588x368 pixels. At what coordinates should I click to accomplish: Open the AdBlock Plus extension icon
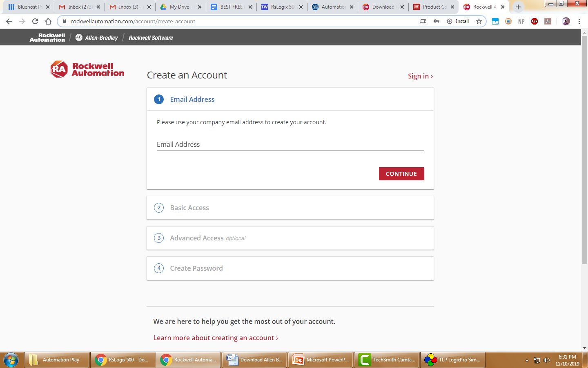[535, 21]
